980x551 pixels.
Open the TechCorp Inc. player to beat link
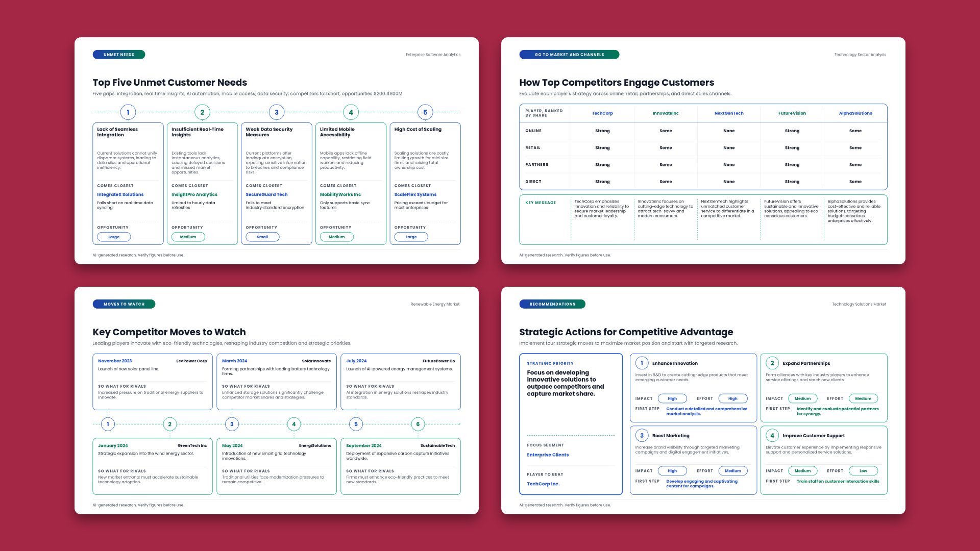tap(543, 484)
